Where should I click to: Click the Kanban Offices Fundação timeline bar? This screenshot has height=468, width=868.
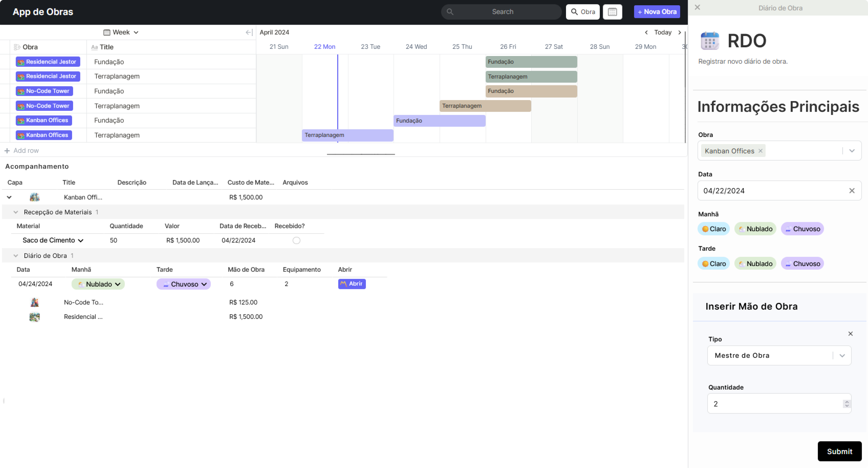[x=439, y=121]
